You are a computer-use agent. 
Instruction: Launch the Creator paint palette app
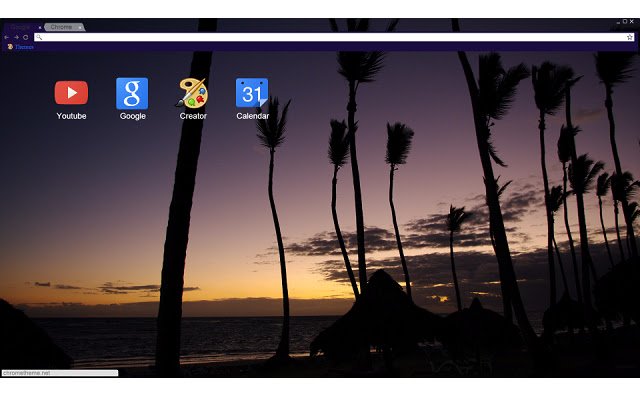(192, 93)
